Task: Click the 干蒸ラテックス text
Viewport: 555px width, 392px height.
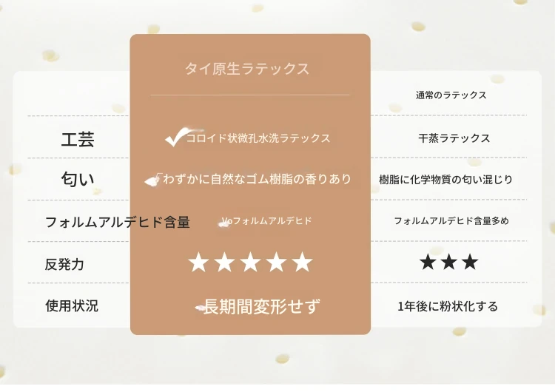Action: 454,138
